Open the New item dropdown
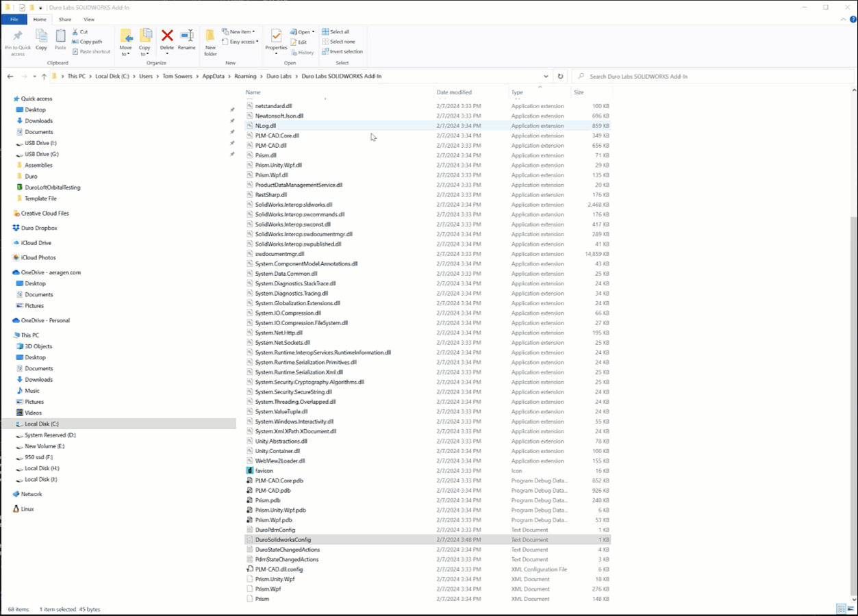This screenshot has height=616, width=858. pyautogui.click(x=239, y=31)
